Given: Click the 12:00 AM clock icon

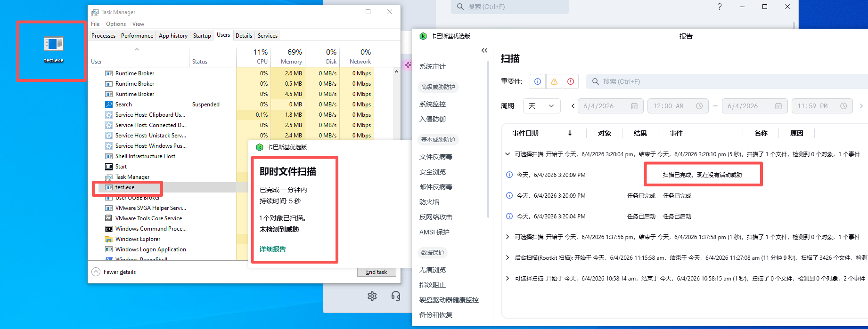Looking at the screenshot, I should click(699, 106).
